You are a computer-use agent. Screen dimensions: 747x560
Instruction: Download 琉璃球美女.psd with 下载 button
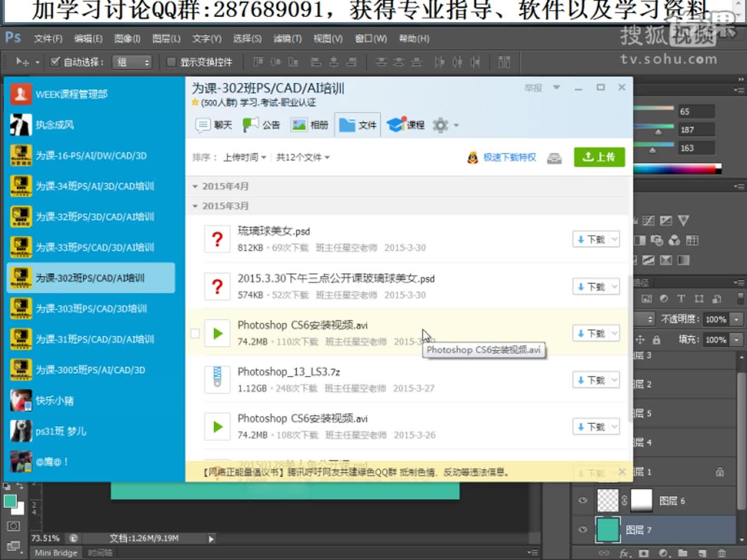coord(591,240)
